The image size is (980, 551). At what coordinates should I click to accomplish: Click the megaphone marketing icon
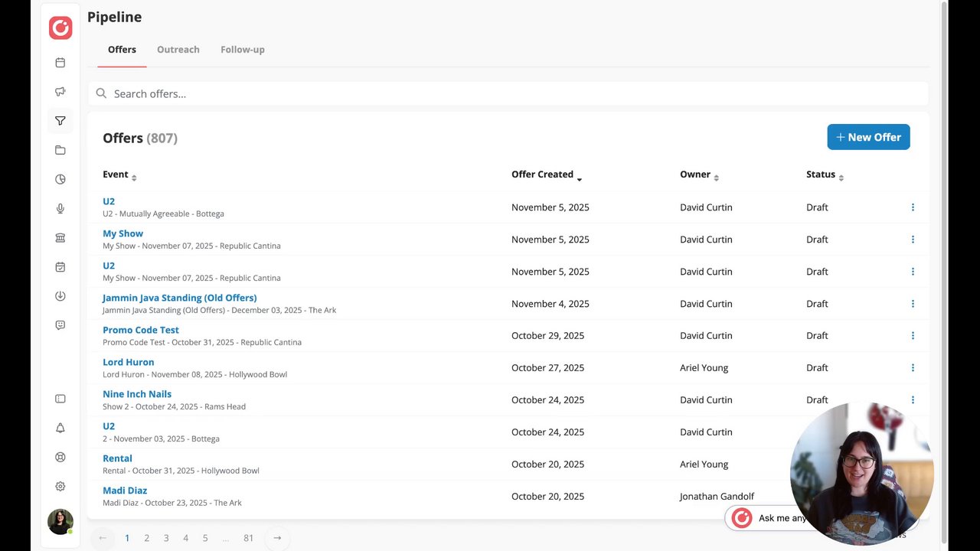pos(60,92)
